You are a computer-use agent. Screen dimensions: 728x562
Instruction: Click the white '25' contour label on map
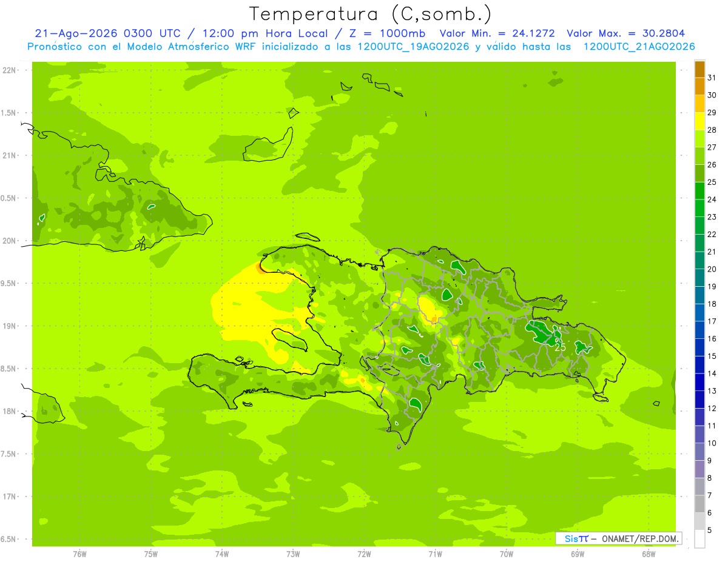pyautogui.click(x=560, y=347)
